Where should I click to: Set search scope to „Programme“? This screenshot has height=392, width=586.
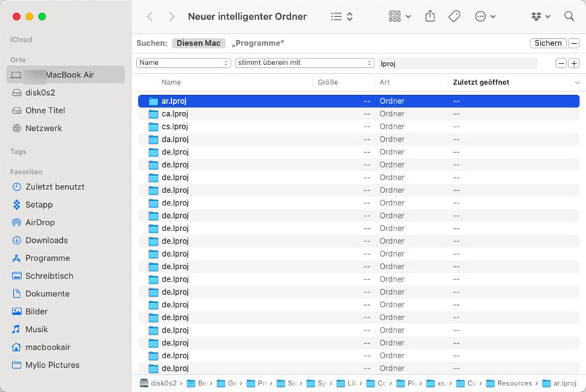click(258, 43)
